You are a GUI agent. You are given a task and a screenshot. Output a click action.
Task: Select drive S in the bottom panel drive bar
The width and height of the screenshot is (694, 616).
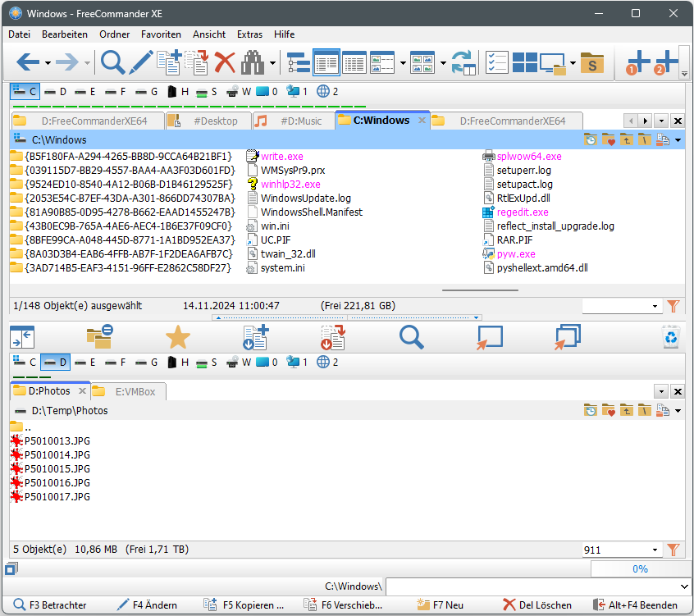pos(207,362)
